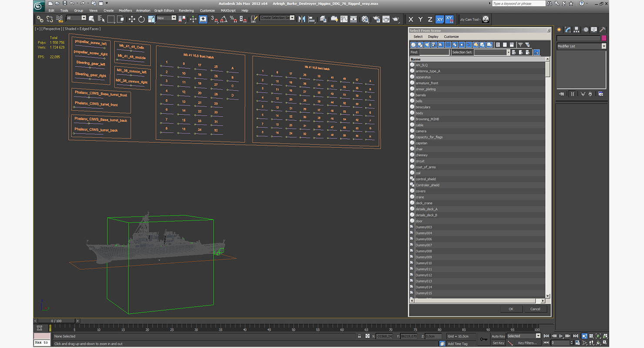Open the Edit menu
644x348 pixels.
click(51, 10)
